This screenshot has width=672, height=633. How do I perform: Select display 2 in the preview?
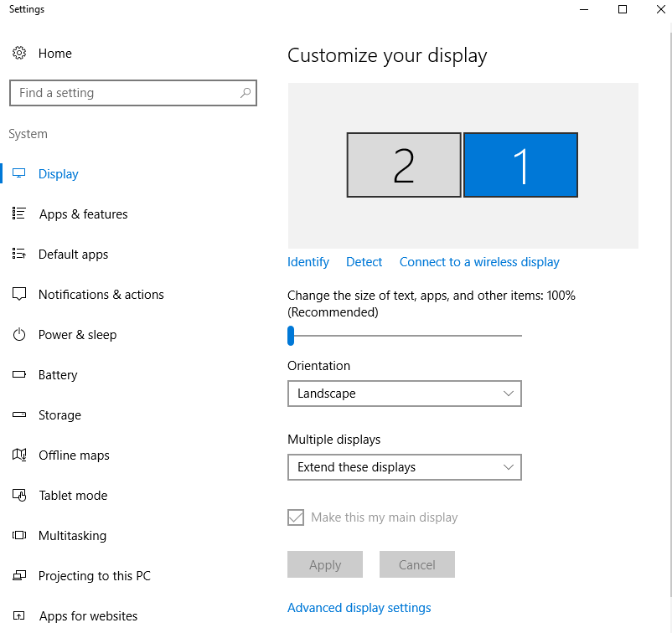click(x=404, y=165)
